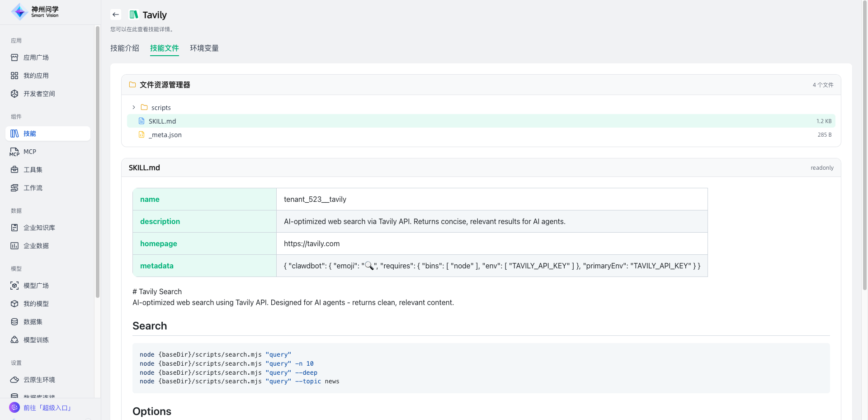This screenshot has width=868, height=420.
Task: Go back using the arrow button
Action: (116, 14)
